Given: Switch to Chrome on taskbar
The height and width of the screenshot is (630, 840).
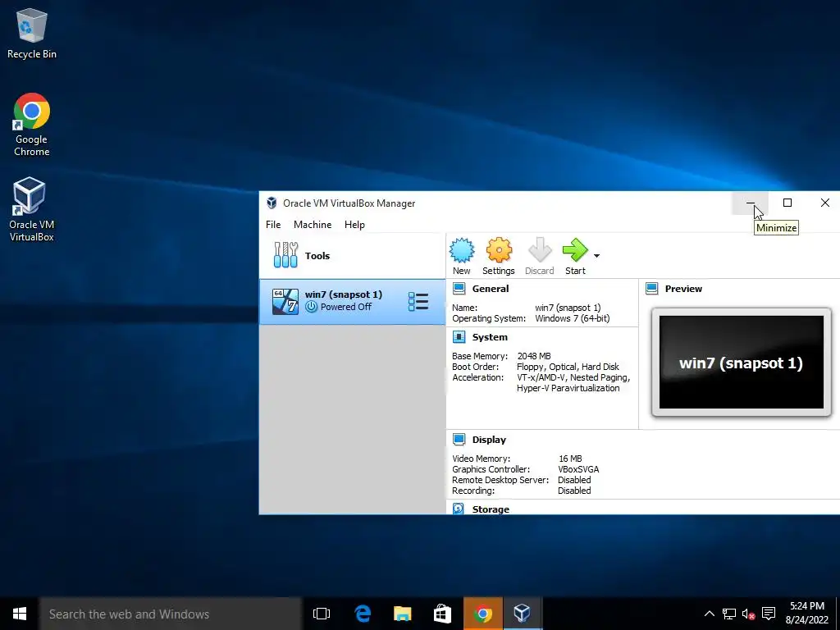Looking at the screenshot, I should point(482,614).
